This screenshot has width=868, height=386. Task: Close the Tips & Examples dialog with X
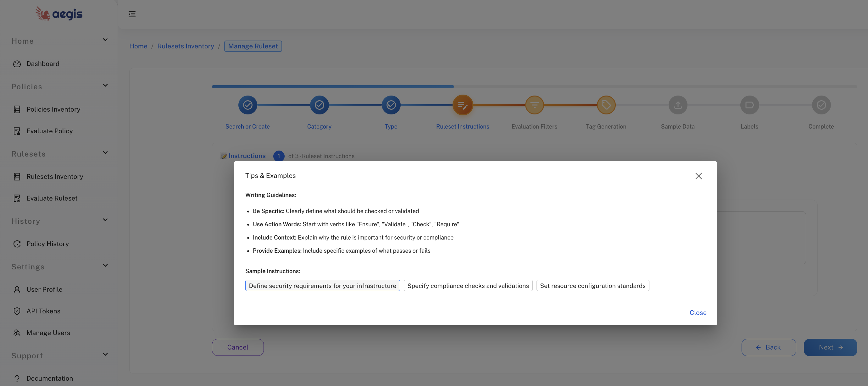(x=698, y=176)
